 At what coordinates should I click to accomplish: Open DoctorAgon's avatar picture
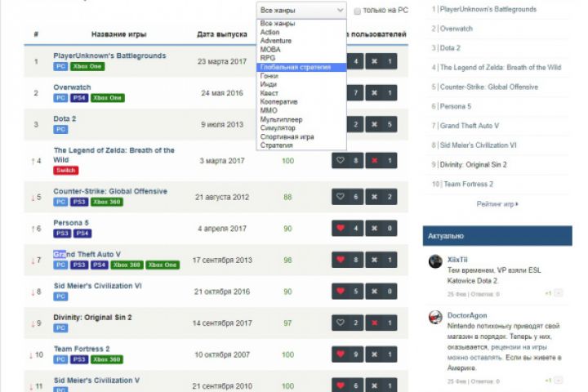pyautogui.click(x=435, y=317)
